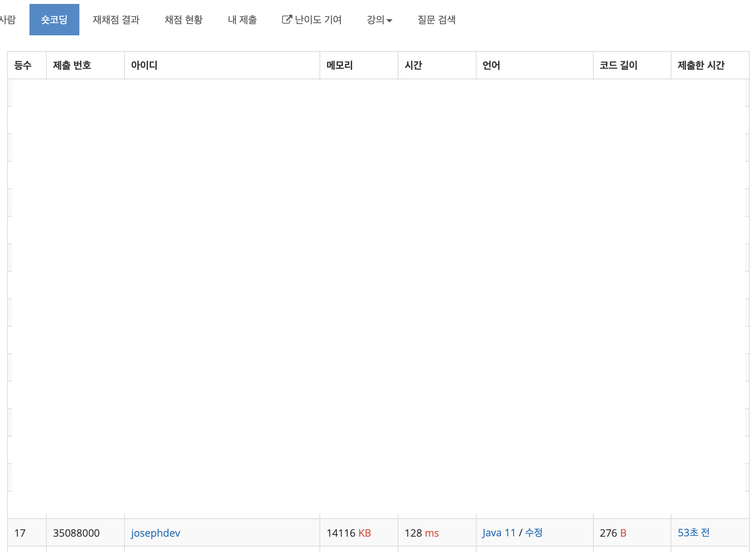
Task: Click the external link icon beside 난이도 기여
Action: click(x=287, y=19)
